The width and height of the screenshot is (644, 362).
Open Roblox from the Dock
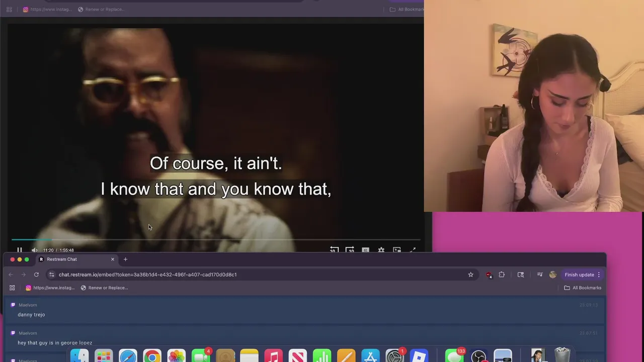click(x=419, y=356)
